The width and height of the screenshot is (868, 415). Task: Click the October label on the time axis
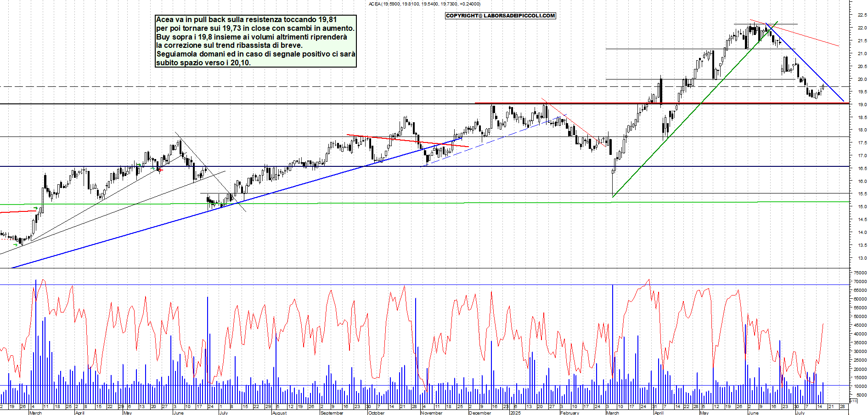(376, 413)
